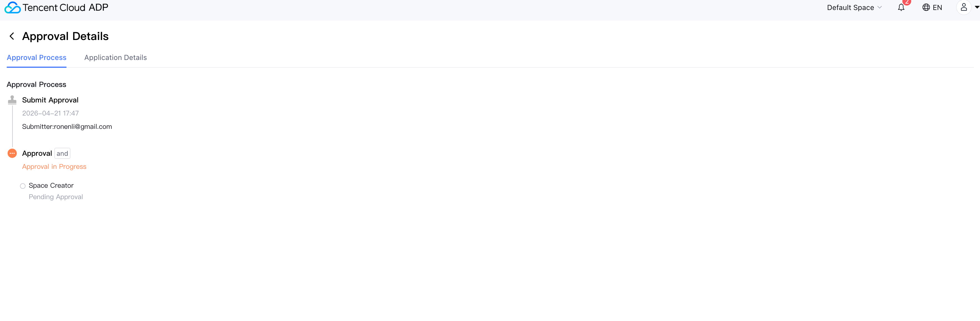Screen dimensions: 980x321
Task: Open the EN language selector
Action: click(x=932, y=7)
